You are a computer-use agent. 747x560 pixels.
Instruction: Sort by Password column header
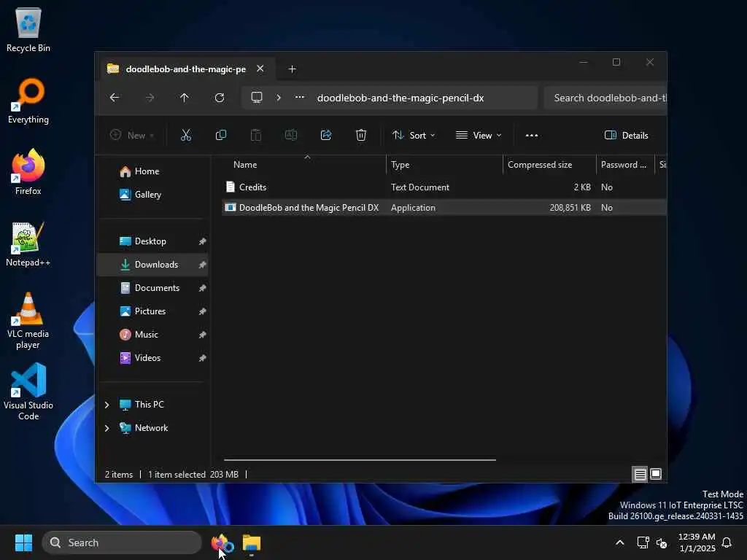(x=625, y=165)
